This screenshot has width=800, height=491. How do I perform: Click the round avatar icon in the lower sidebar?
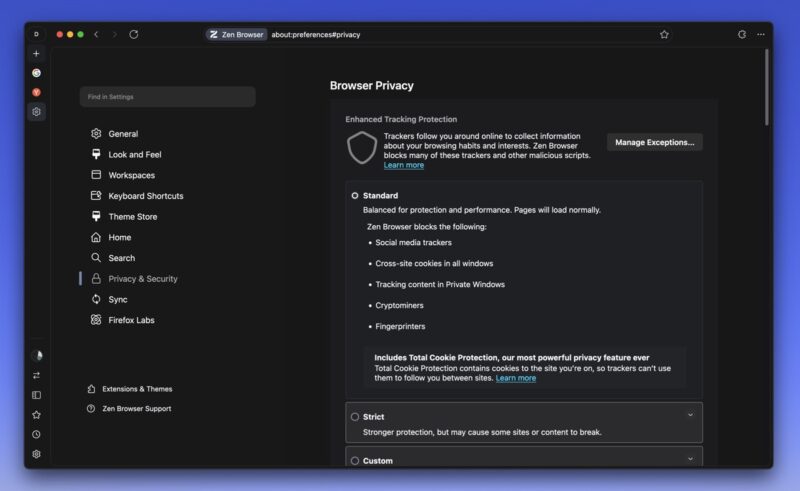click(37, 355)
